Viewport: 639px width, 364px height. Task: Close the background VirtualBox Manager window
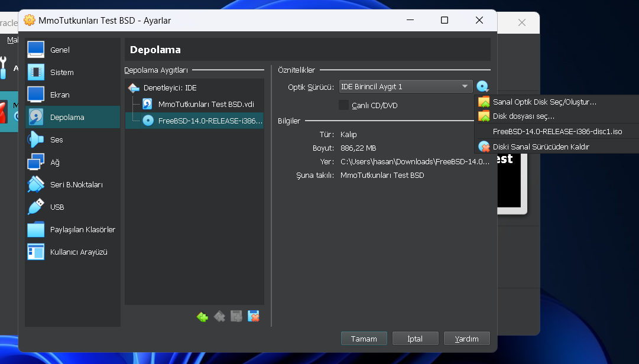521,22
